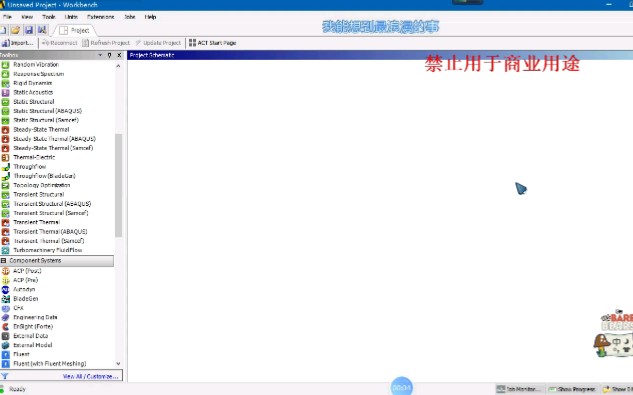Image resolution: width=633 pixels, height=395 pixels.
Task: Toggle the Toolbox pin button
Action: tap(109, 55)
